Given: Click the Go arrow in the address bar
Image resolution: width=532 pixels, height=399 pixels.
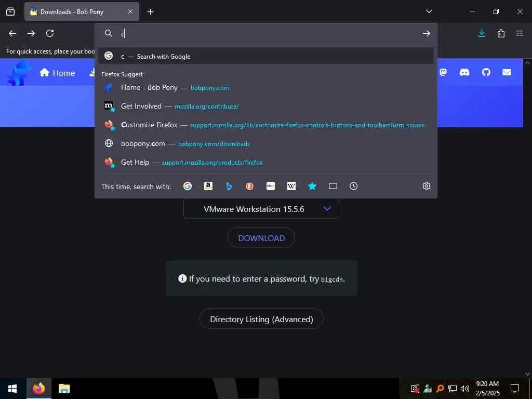Looking at the screenshot, I should pyautogui.click(x=427, y=33).
